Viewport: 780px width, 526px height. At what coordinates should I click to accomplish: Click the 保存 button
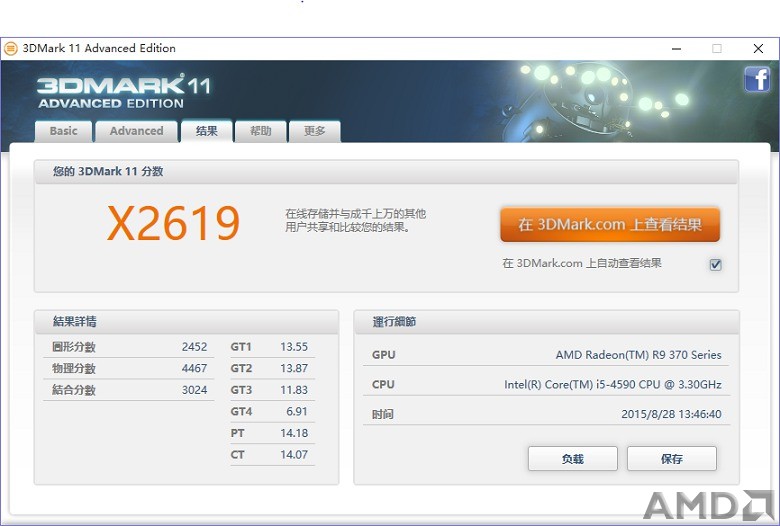pos(672,458)
